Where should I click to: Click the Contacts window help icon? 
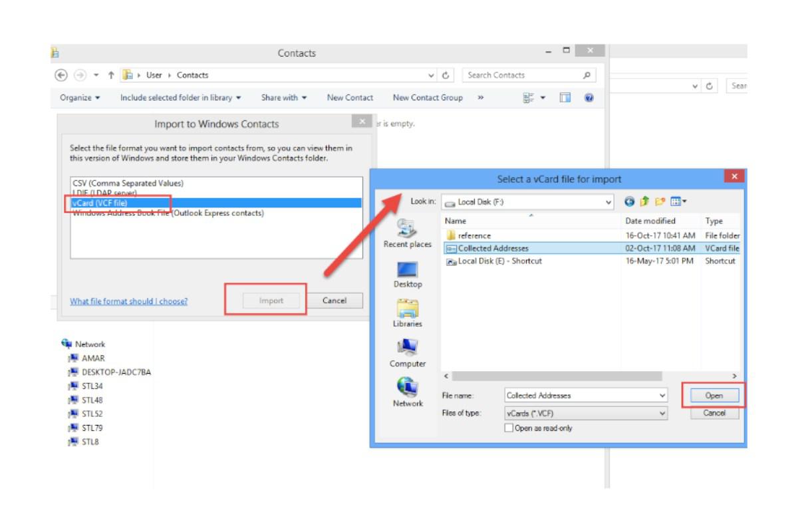pos(589,98)
